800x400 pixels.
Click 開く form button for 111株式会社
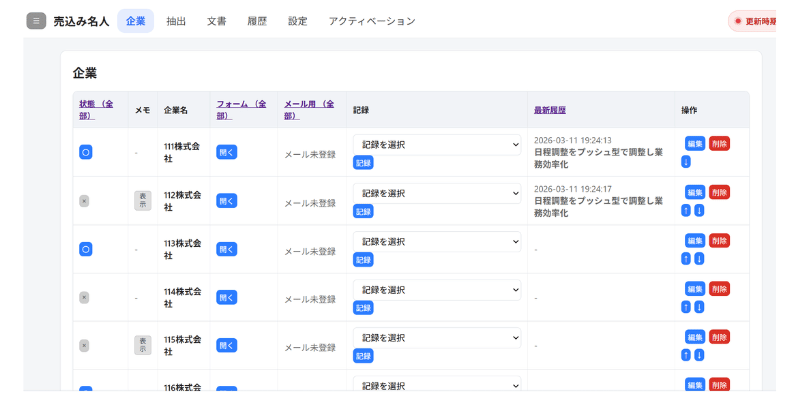227,152
